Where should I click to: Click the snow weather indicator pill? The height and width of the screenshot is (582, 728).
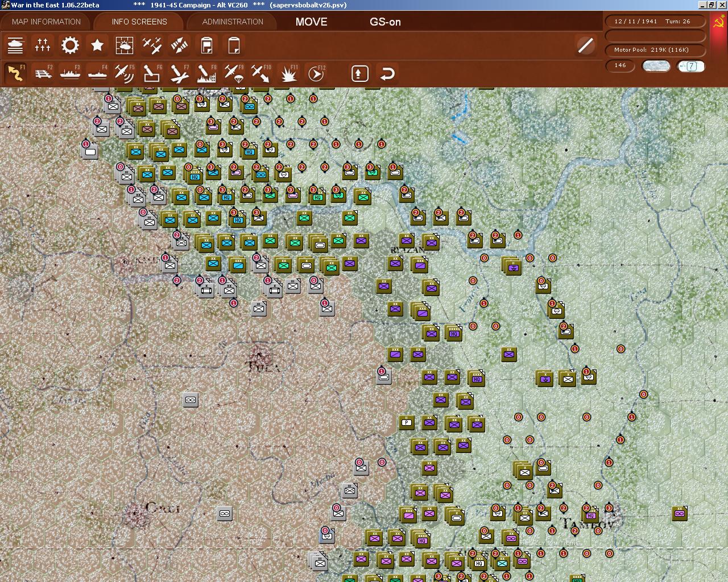[656, 66]
